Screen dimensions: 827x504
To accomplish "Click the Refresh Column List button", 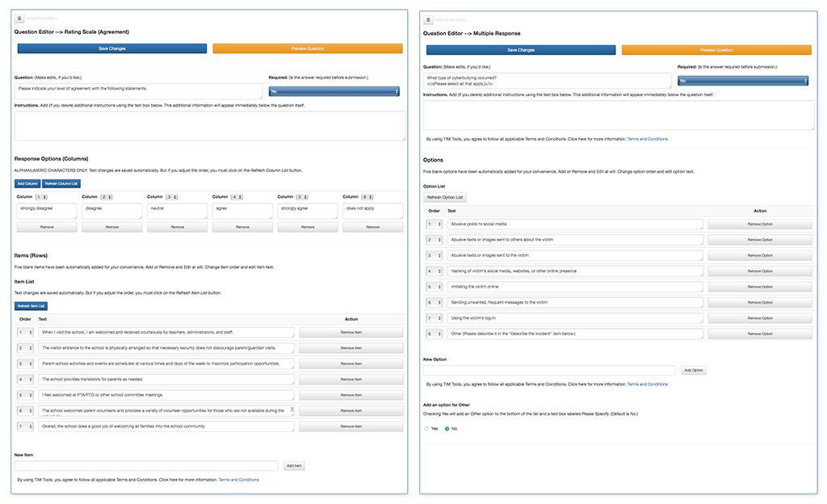I will 61,183.
